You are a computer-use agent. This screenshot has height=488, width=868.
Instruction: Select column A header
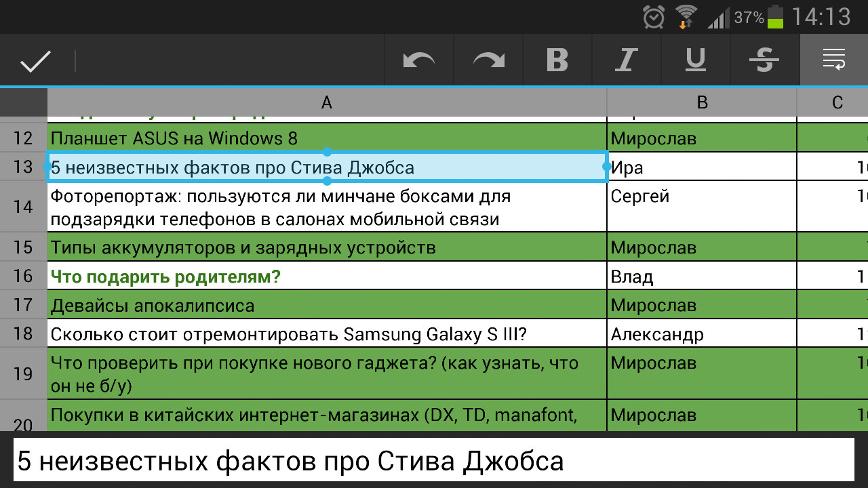[327, 102]
